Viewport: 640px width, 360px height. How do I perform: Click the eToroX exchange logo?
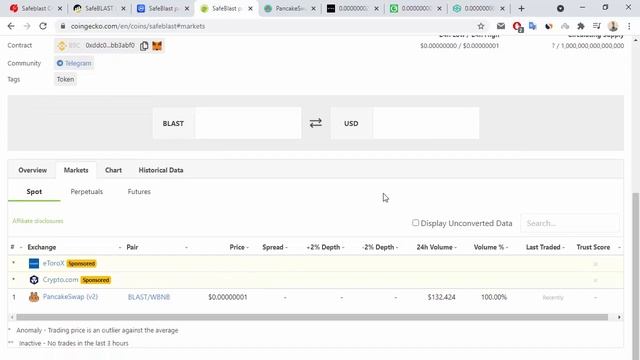click(34, 264)
